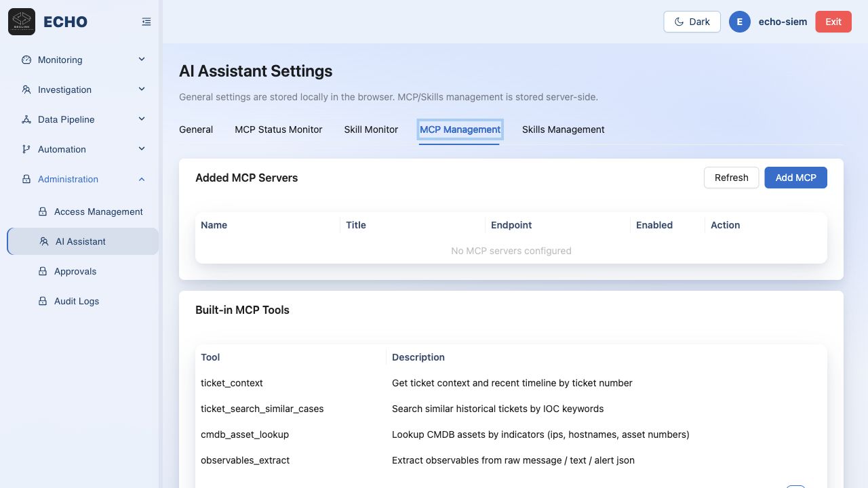Collapse the Administration menu chevron

click(x=142, y=179)
